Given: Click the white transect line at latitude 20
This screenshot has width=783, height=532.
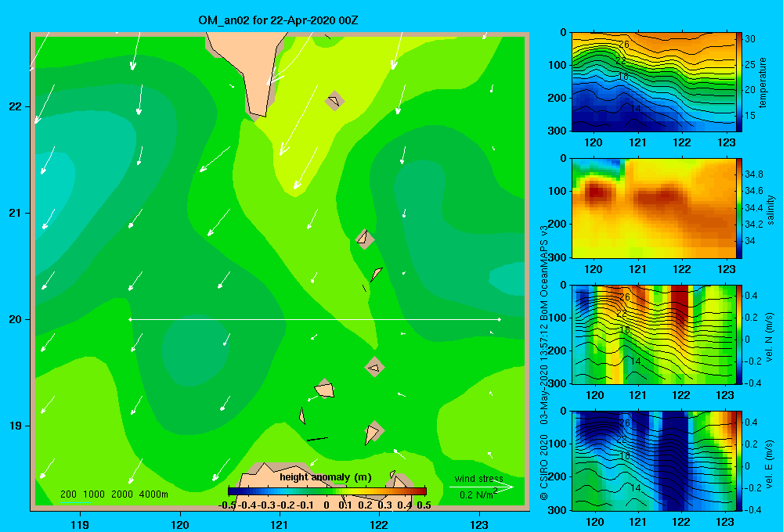Looking at the screenshot, I should (315, 319).
